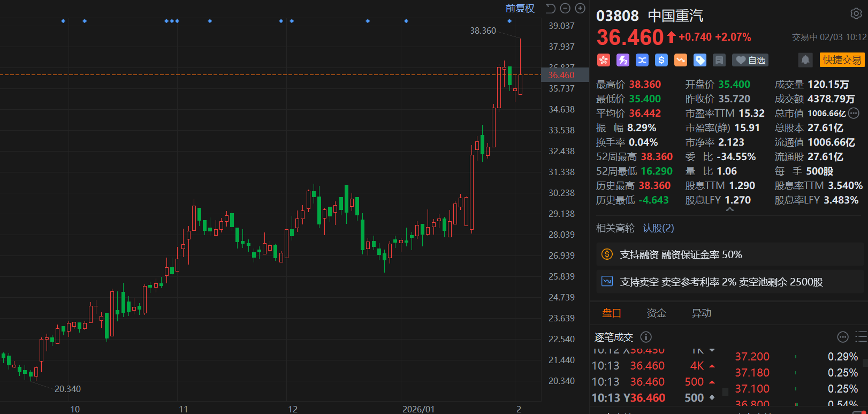This screenshot has height=414, width=868.
Task: Click the orange downward trend icon
Action: point(681,60)
